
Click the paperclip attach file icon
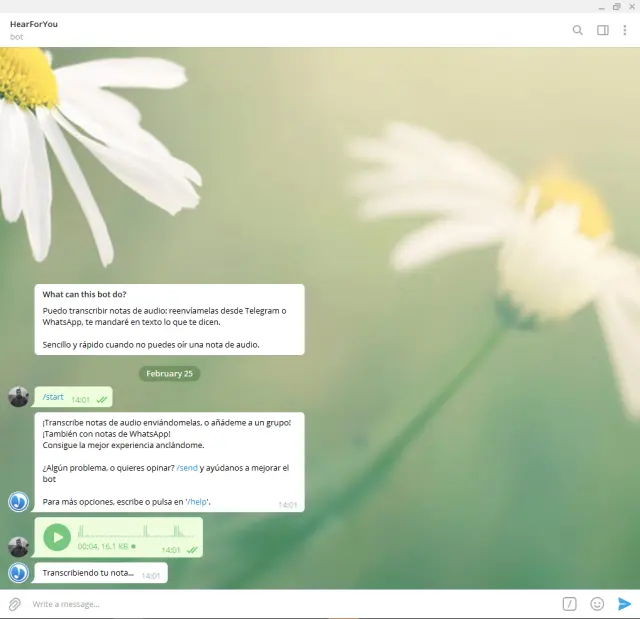click(x=14, y=604)
